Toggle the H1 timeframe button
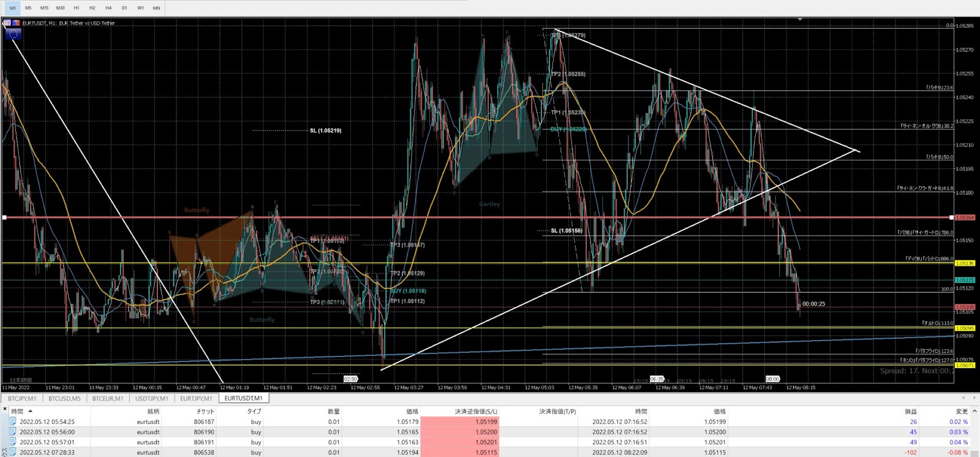Image resolution: width=980 pixels, height=457 pixels. [x=76, y=8]
